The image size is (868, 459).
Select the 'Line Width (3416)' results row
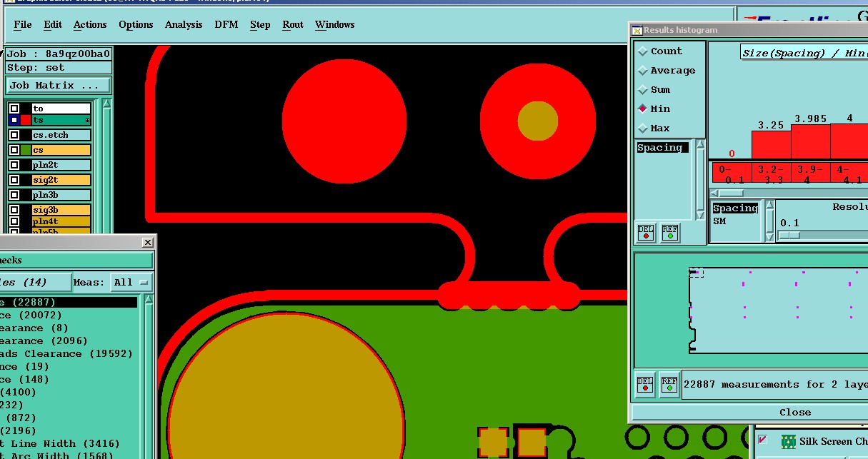(x=68, y=444)
